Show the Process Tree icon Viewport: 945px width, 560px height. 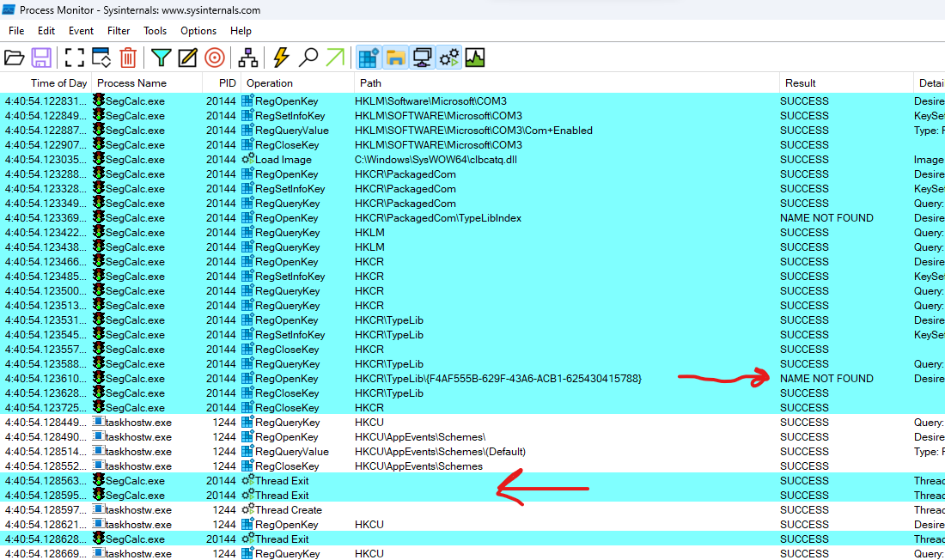click(x=247, y=58)
